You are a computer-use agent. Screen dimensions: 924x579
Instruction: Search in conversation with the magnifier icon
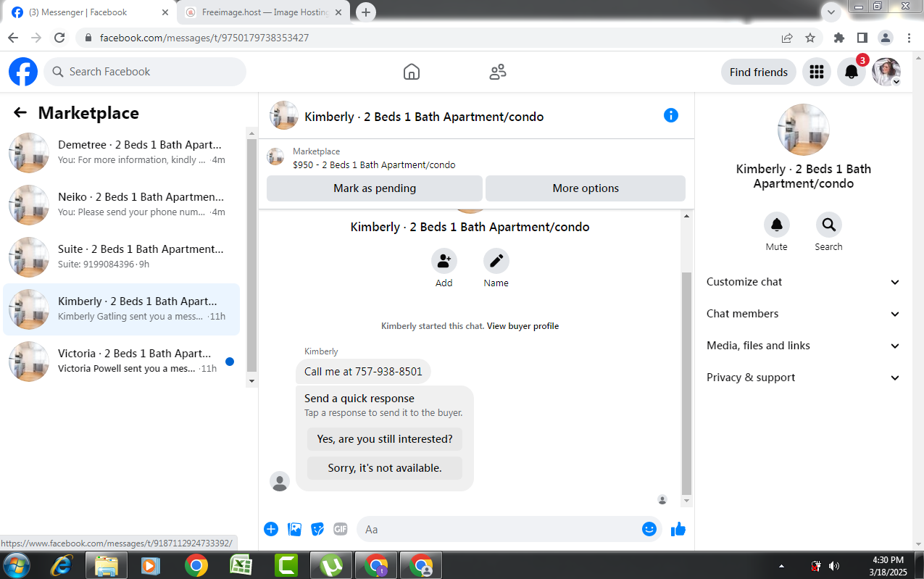[829, 225]
